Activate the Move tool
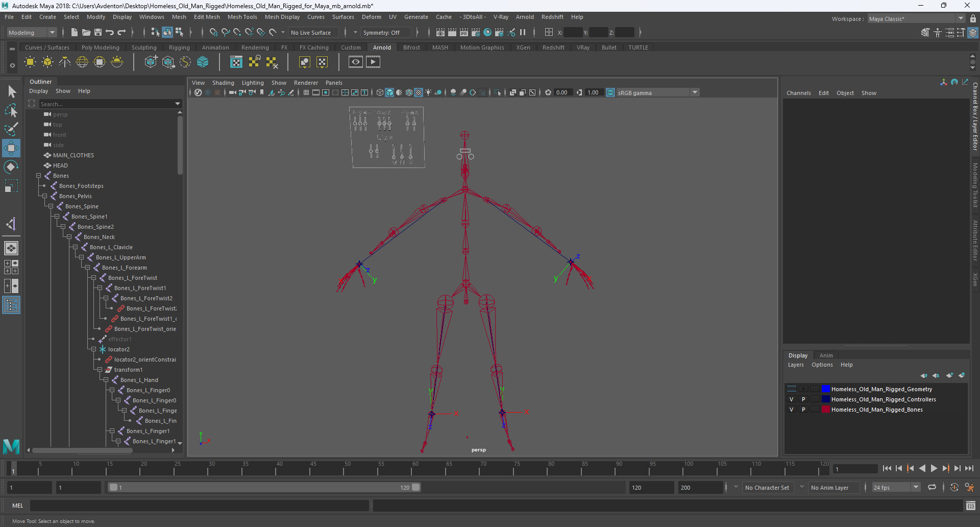This screenshot has height=527, width=980. pyautogui.click(x=11, y=148)
